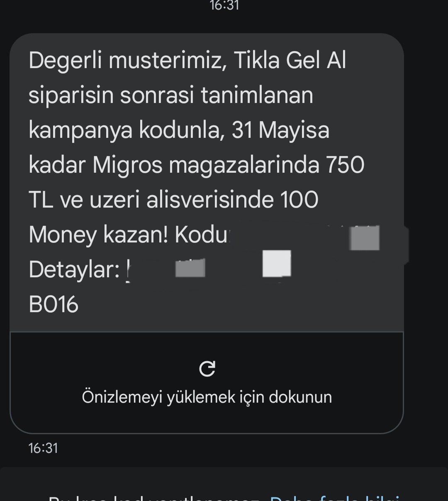
Task: Tap the reload preview circular arrow icon
Action: click(207, 368)
